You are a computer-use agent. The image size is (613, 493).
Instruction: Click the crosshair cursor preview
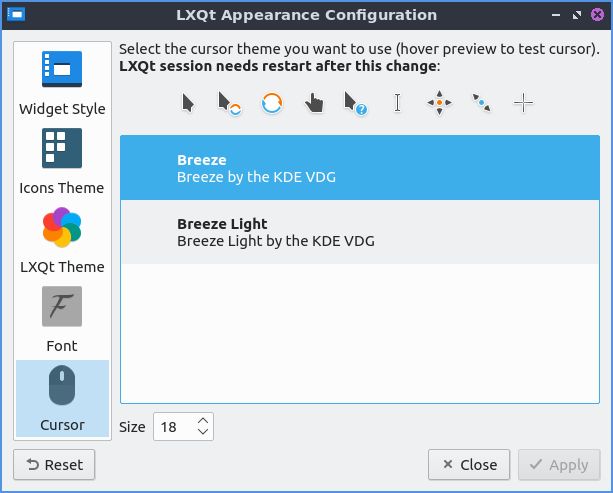tap(523, 103)
